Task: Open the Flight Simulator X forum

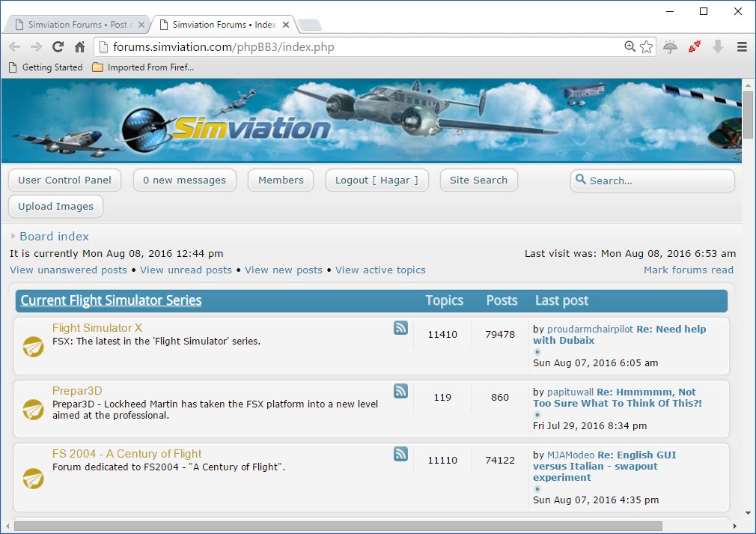Action: point(97,328)
